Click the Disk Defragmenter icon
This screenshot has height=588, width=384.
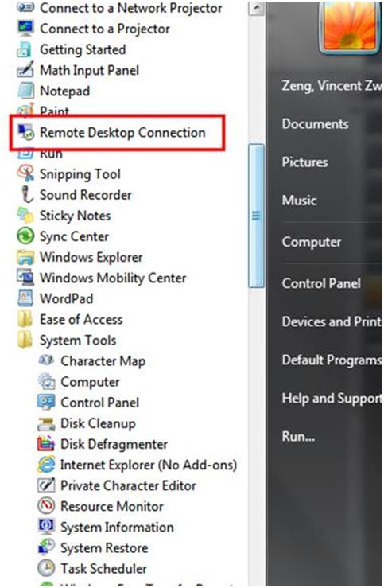click(x=46, y=444)
